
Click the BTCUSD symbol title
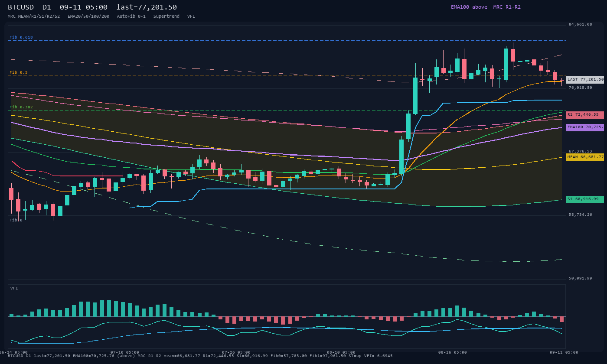pos(21,7)
